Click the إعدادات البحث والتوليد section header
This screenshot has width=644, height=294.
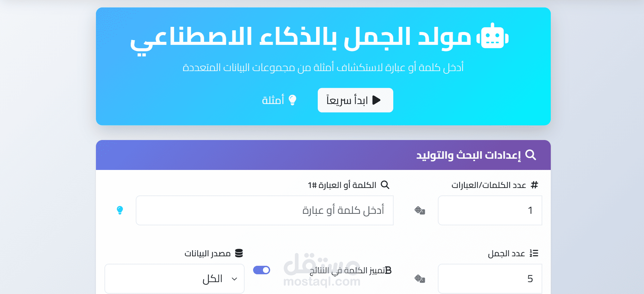click(468, 155)
